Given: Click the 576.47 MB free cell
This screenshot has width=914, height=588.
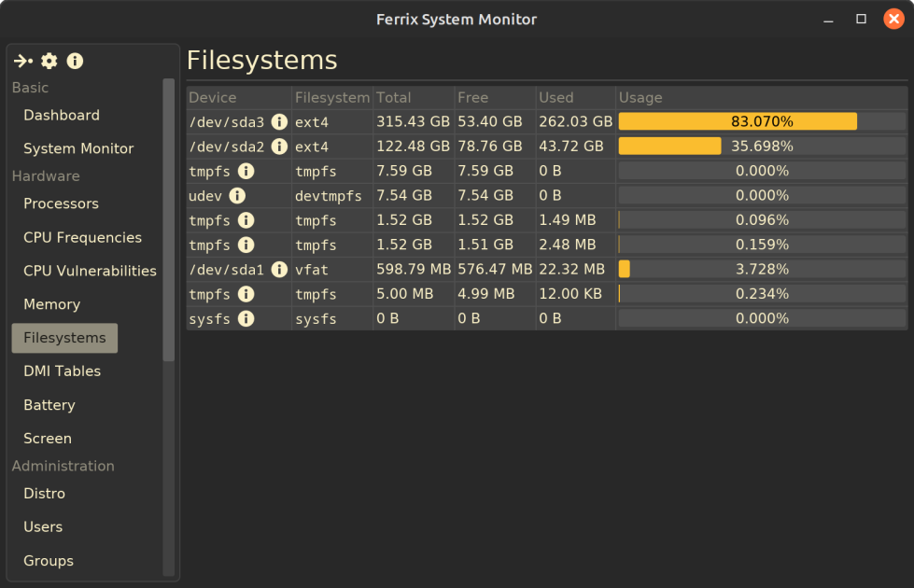Looking at the screenshot, I should pos(495,269).
